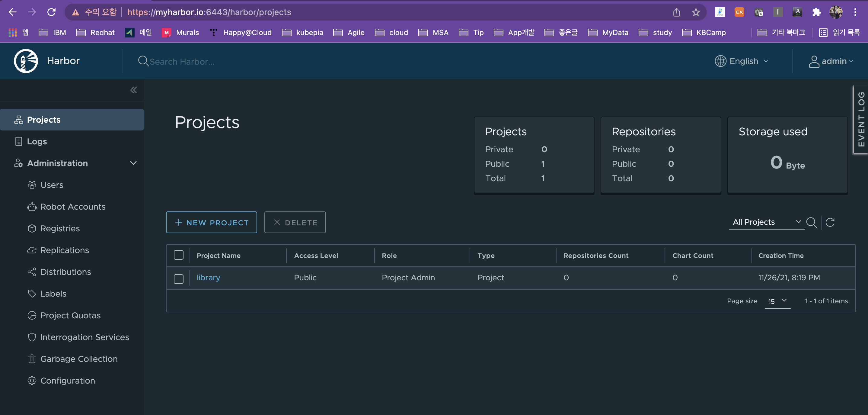Open the EVENT LOG side panel

click(x=861, y=119)
